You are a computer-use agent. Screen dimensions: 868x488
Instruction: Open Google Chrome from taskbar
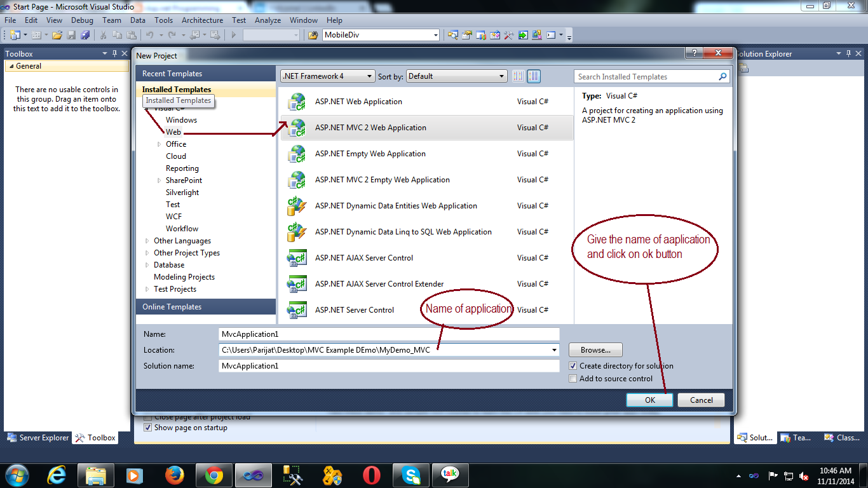coord(214,475)
